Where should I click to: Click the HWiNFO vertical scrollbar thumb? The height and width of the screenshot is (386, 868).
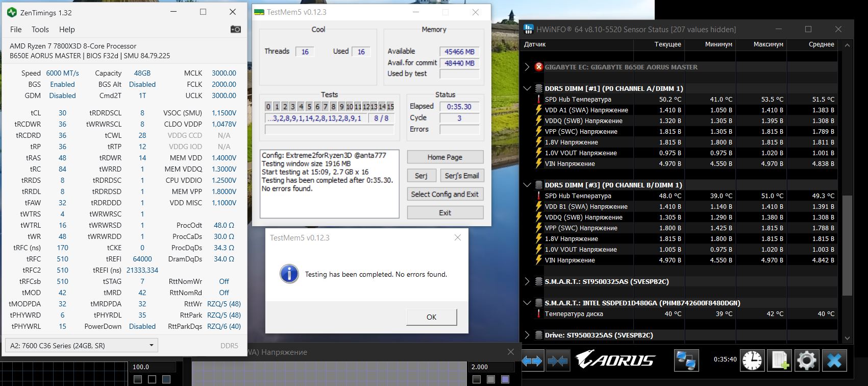tap(847, 246)
